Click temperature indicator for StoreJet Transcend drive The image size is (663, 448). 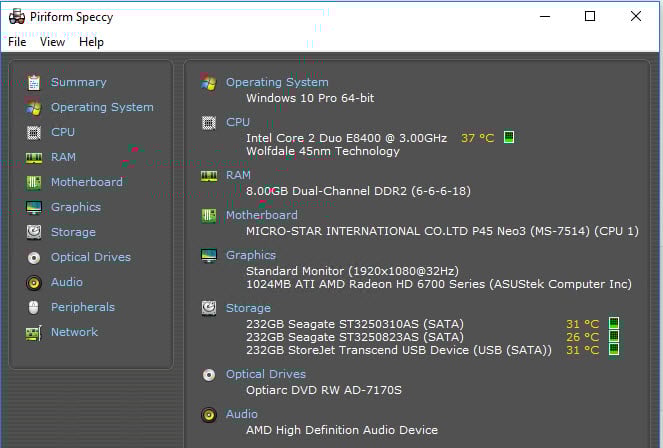coord(614,350)
